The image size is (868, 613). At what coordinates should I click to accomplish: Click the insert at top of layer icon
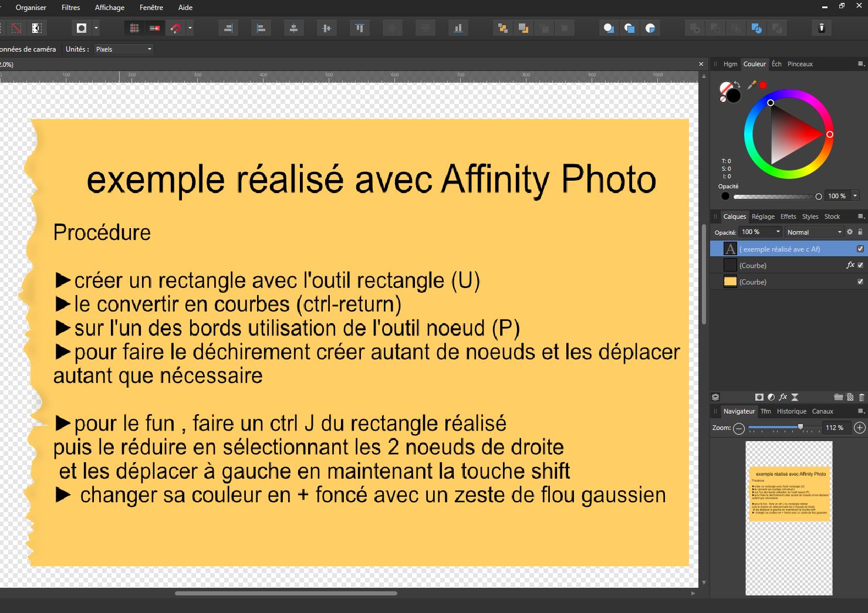(x=629, y=28)
